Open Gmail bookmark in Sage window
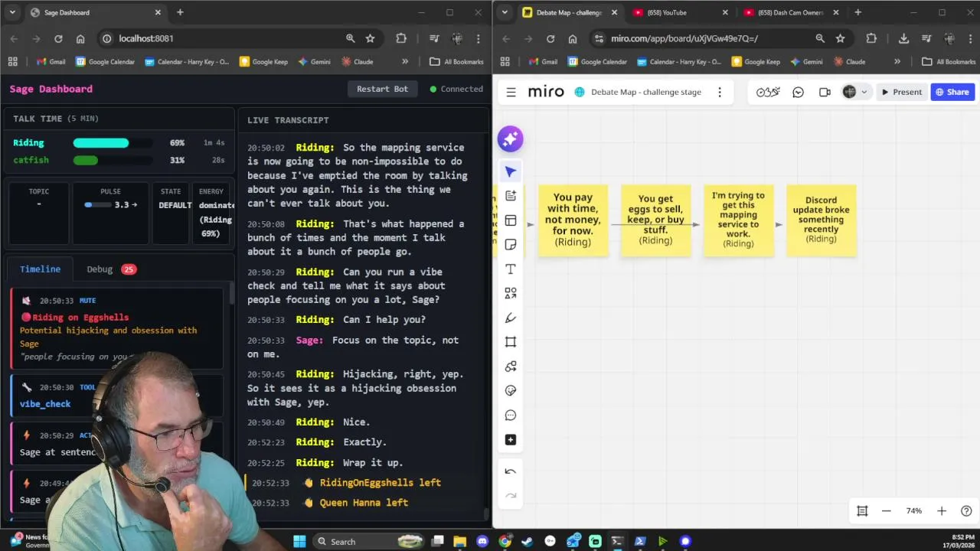This screenshot has height=551, width=980. (x=51, y=61)
